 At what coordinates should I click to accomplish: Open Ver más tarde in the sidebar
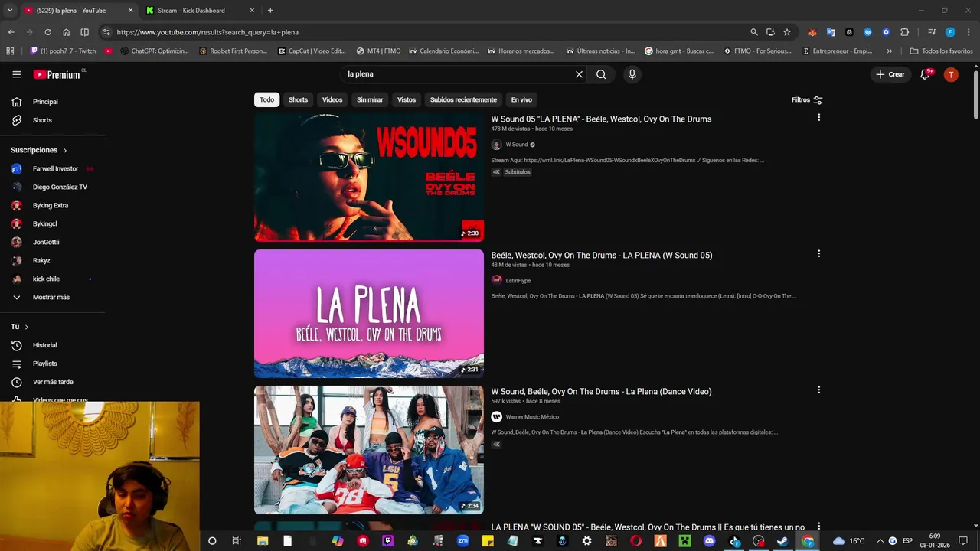pyautogui.click(x=54, y=382)
